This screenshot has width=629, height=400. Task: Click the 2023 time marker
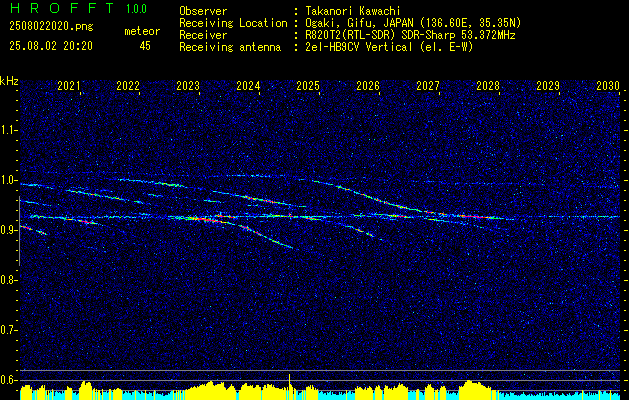(188, 86)
